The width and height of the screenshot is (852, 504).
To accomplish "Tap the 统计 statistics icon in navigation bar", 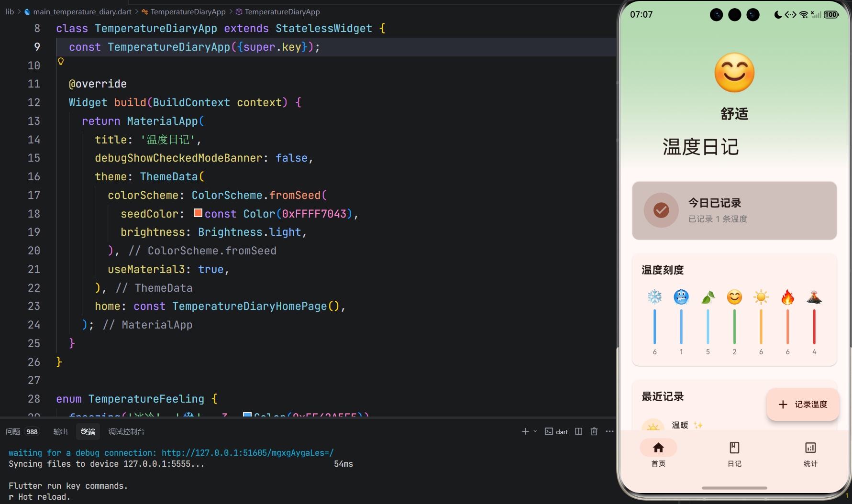I will (x=810, y=448).
